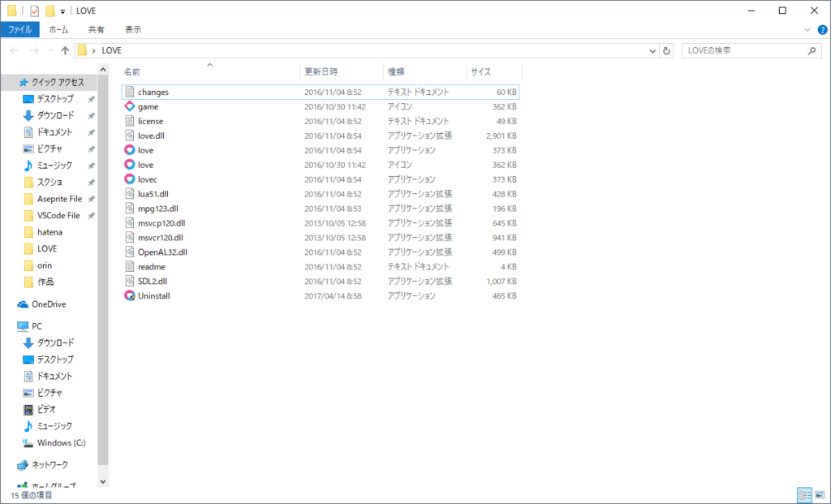
Task: Open the VSCode File folder in sidebar
Action: point(58,215)
